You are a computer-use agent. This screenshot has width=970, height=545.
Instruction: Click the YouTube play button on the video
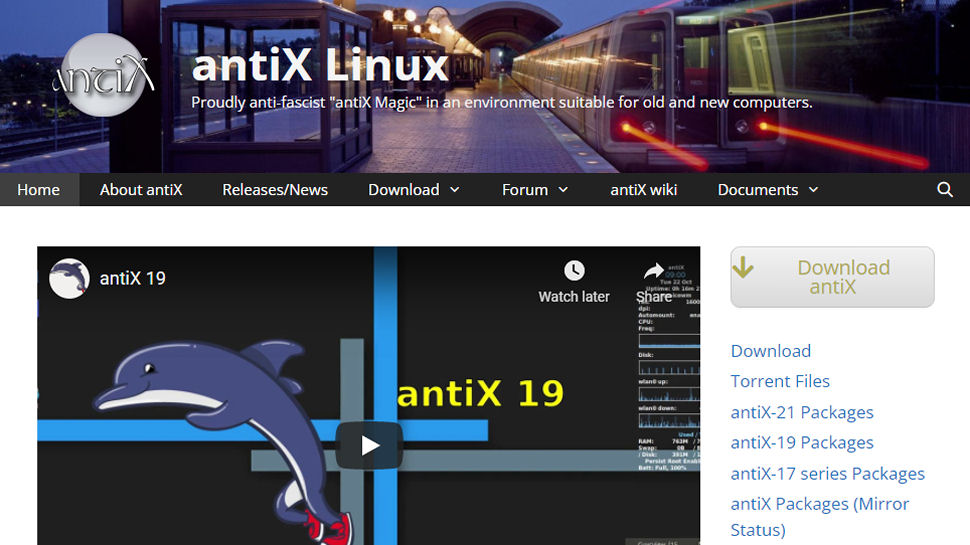(369, 445)
